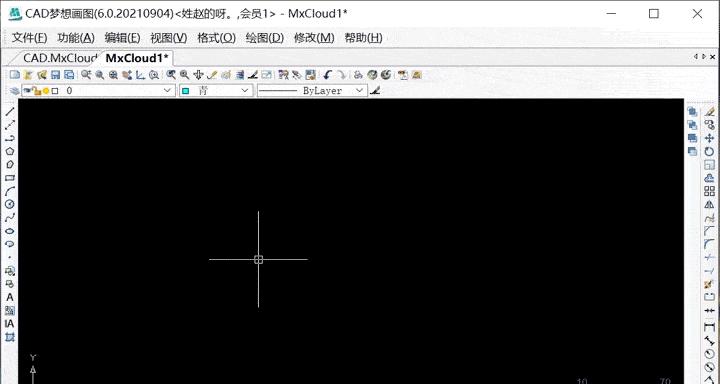This screenshot has height=384, width=720.
Task: Select the Ellipse drawing tool
Action: [x=10, y=231]
